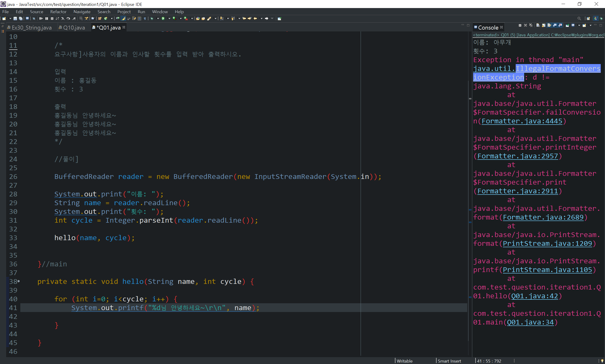The height and width of the screenshot is (364, 605).
Task: Open the Run button dropdown arrow
Action: click(x=169, y=19)
